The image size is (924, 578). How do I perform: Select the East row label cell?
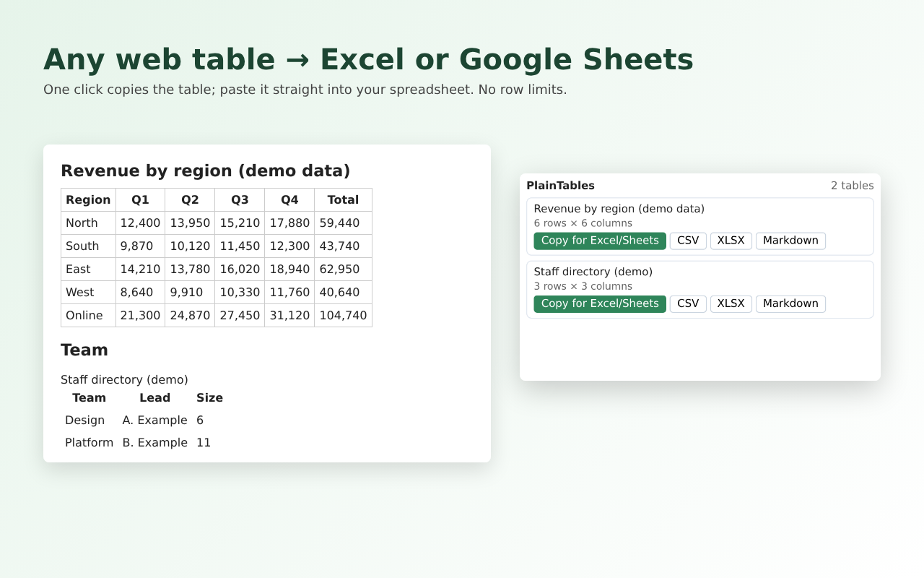click(88, 269)
